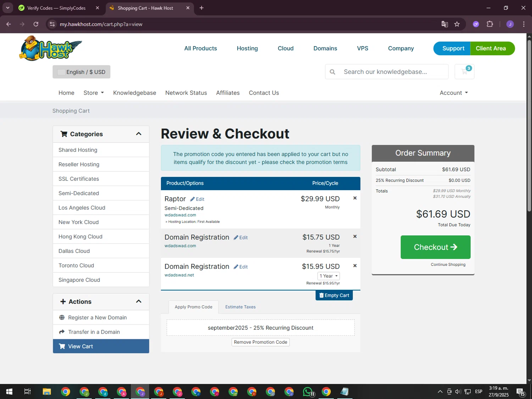Open the Domains menu
Image resolution: width=532 pixels, height=399 pixels.
point(325,49)
